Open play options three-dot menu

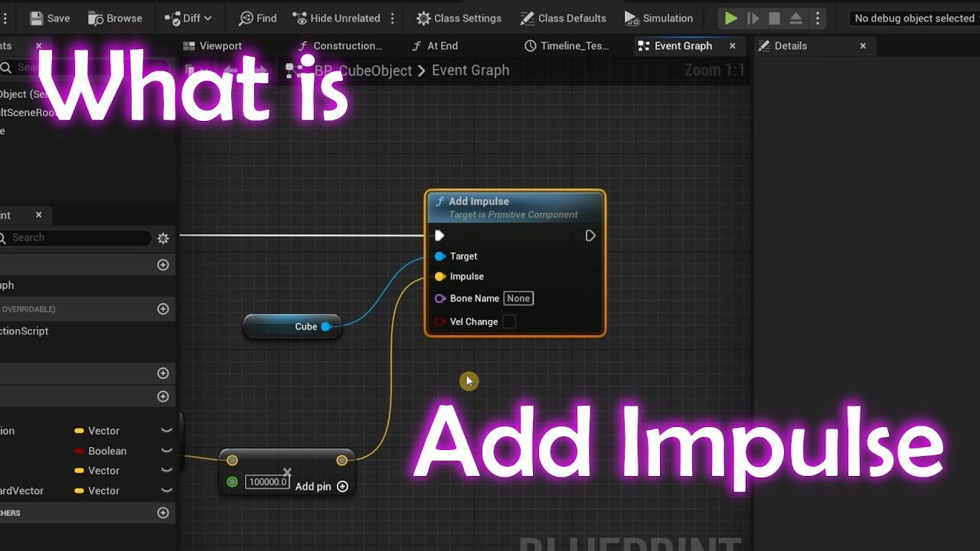tap(817, 18)
